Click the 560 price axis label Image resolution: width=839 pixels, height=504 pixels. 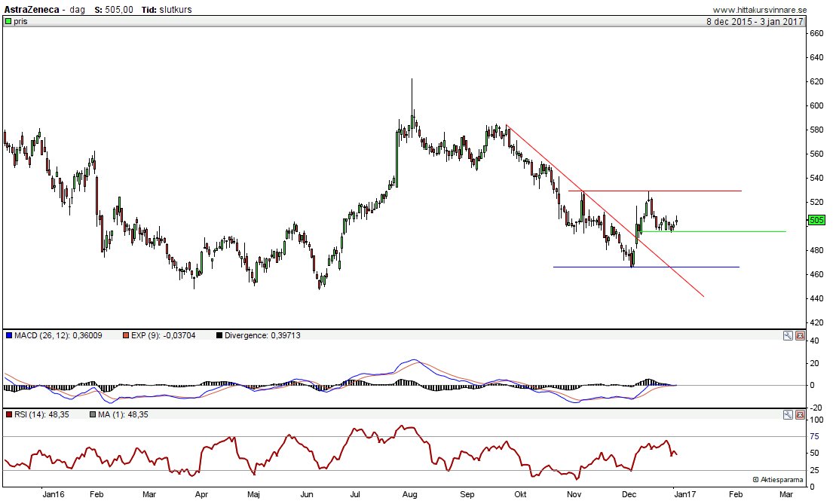tap(816, 154)
